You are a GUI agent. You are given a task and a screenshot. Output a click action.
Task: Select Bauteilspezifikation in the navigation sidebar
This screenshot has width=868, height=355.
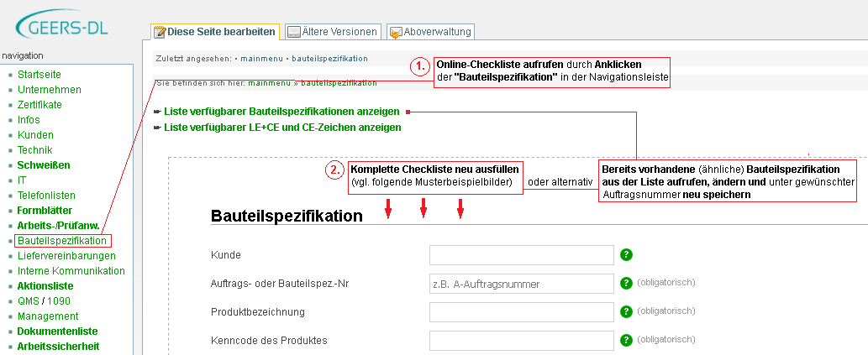pos(62,241)
